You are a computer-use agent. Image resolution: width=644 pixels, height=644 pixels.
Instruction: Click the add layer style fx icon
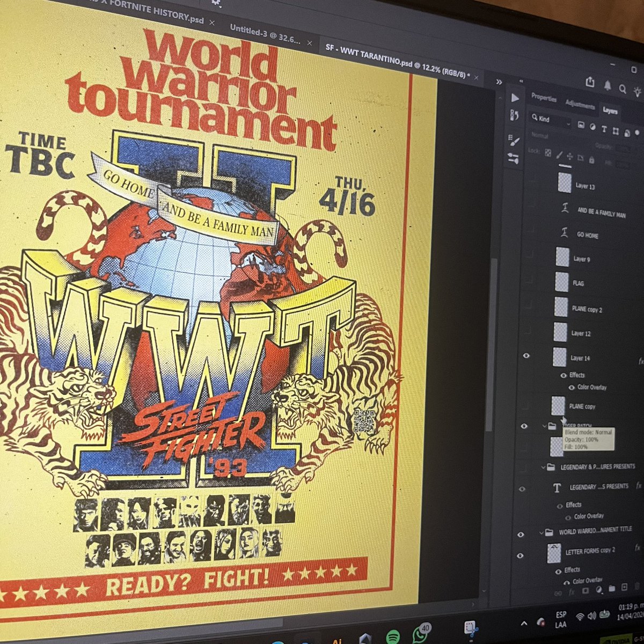(572, 591)
